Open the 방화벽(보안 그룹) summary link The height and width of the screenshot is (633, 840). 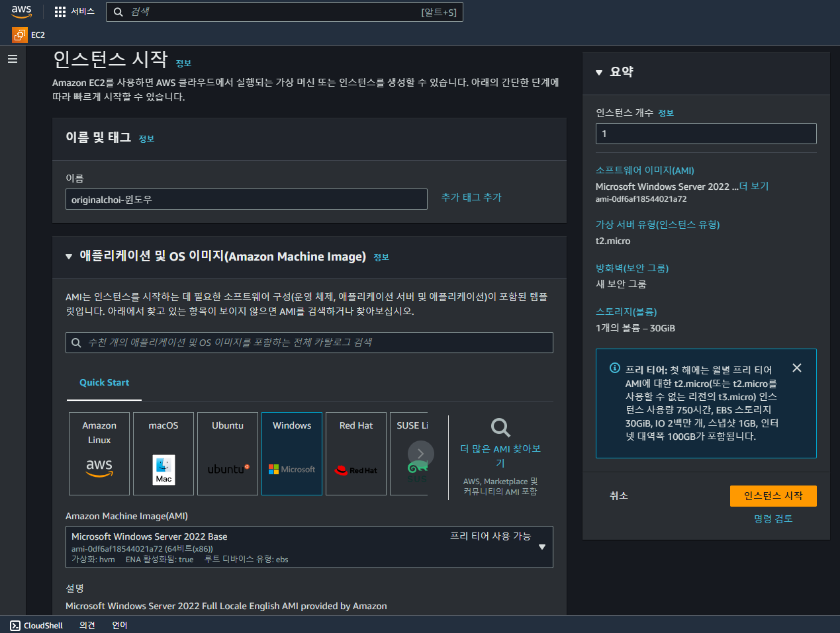[x=632, y=269]
